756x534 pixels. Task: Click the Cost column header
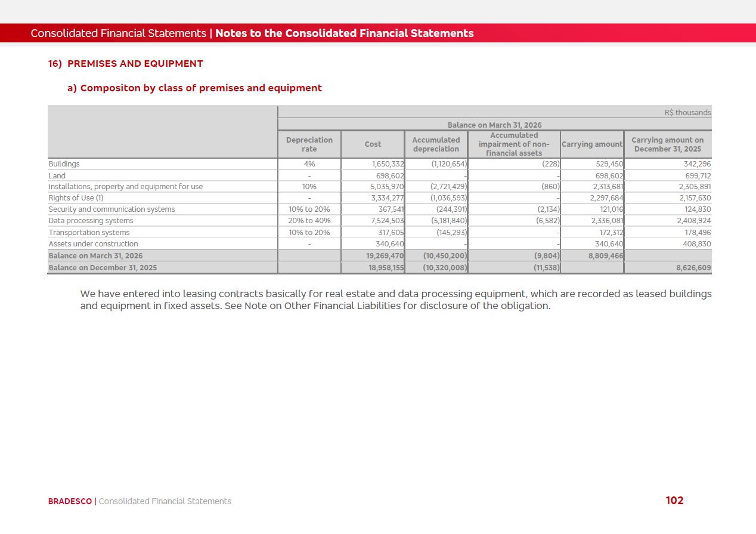(x=373, y=144)
